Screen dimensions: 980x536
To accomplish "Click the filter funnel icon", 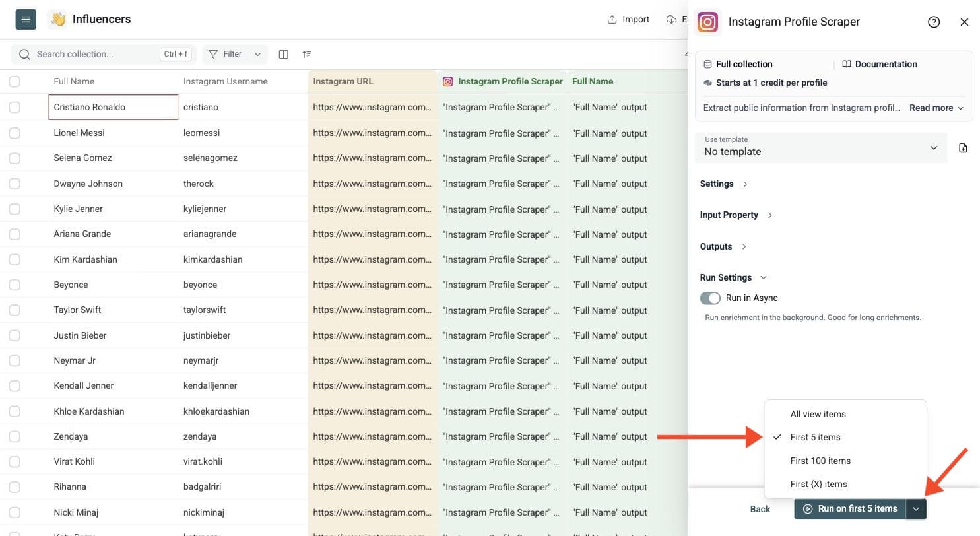I will tap(213, 54).
